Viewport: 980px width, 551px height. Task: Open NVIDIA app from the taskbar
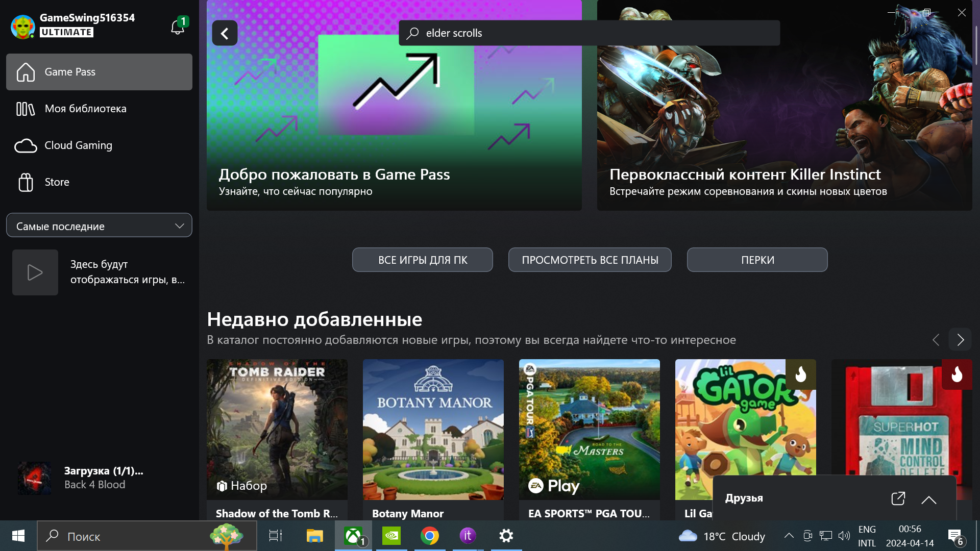(391, 536)
